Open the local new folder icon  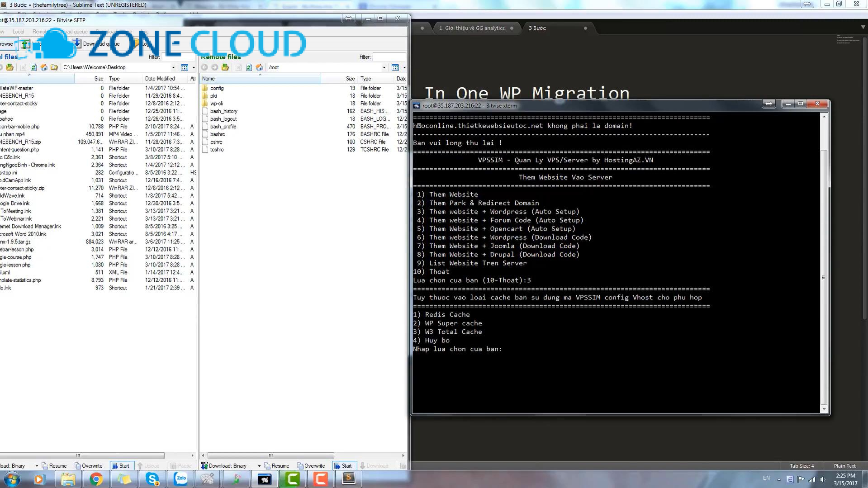tap(54, 67)
